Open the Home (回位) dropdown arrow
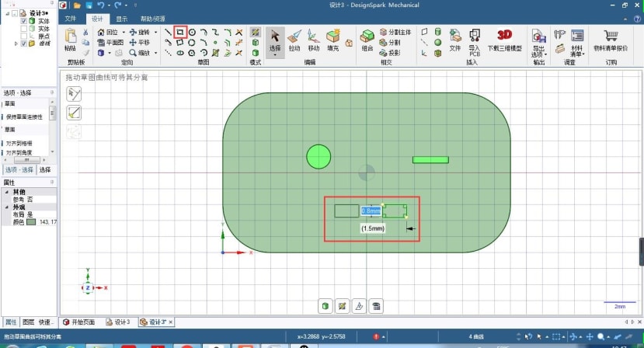The width and height of the screenshot is (644, 348). pyautogui.click(x=124, y=32)
